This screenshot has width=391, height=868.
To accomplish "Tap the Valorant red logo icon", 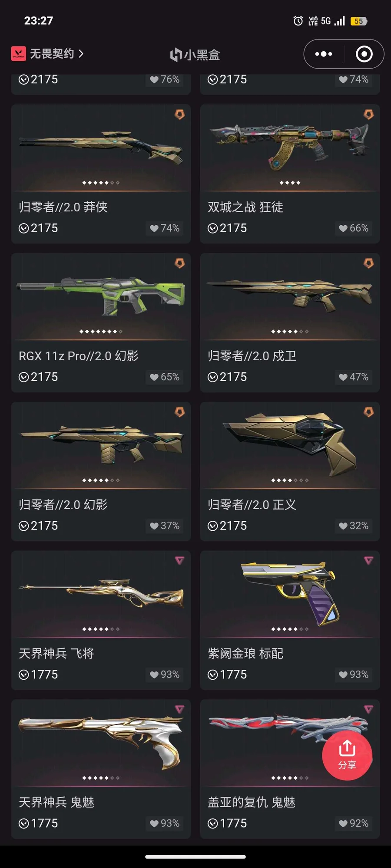I will coord(18,54).
